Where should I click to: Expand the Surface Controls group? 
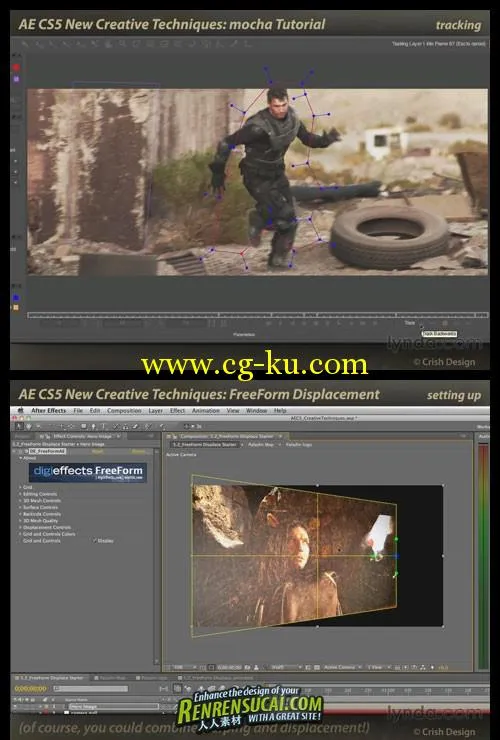click(x=20, y=507)
